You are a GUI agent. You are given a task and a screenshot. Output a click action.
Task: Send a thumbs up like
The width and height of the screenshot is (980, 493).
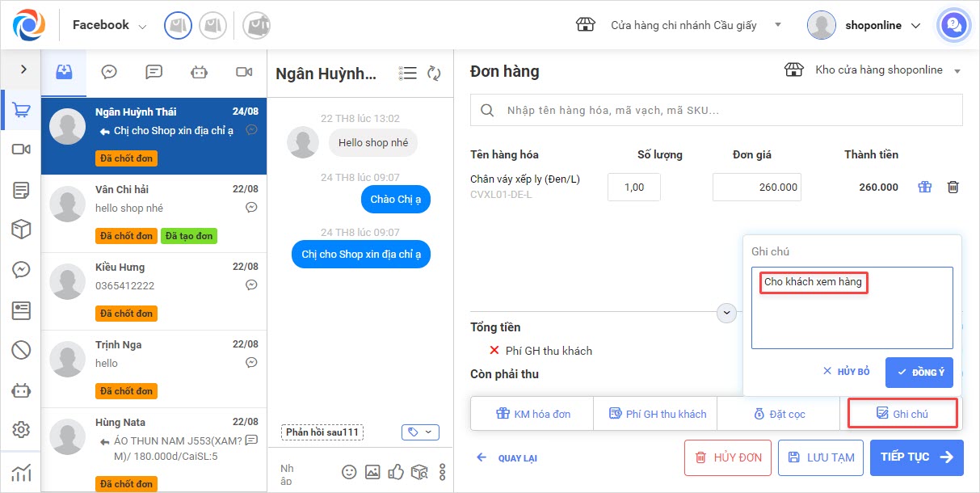coord(396,472)
